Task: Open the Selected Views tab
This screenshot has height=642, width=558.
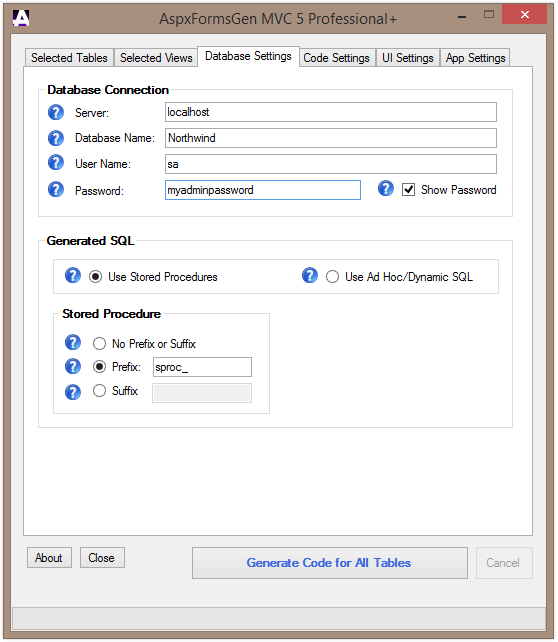Action: pos(156,58)
